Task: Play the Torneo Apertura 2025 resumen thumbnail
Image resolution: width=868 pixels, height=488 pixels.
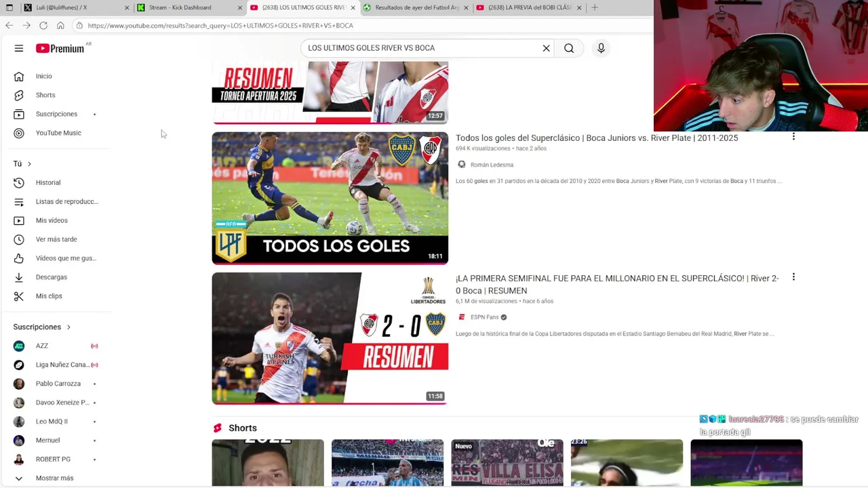Action: pos(330,93)
